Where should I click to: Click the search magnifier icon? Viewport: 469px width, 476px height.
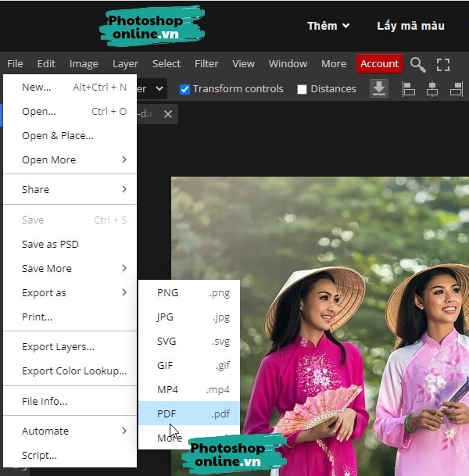(418, 64)
